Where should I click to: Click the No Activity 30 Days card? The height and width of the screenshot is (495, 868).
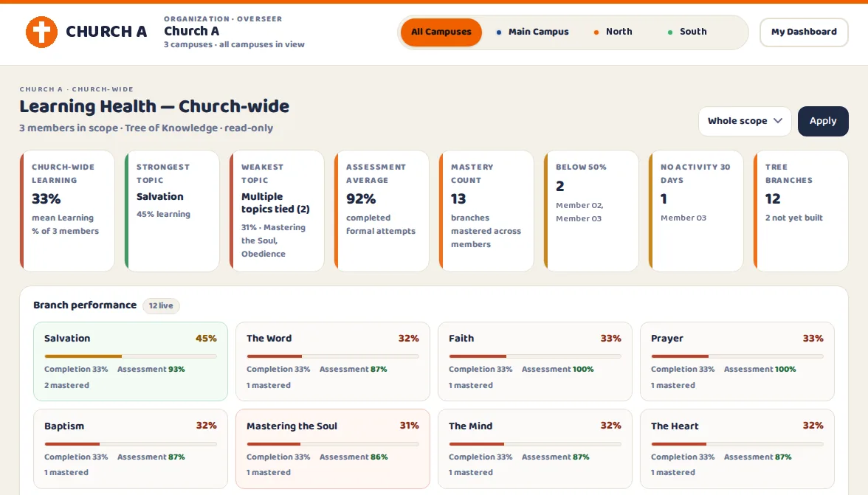696,211
